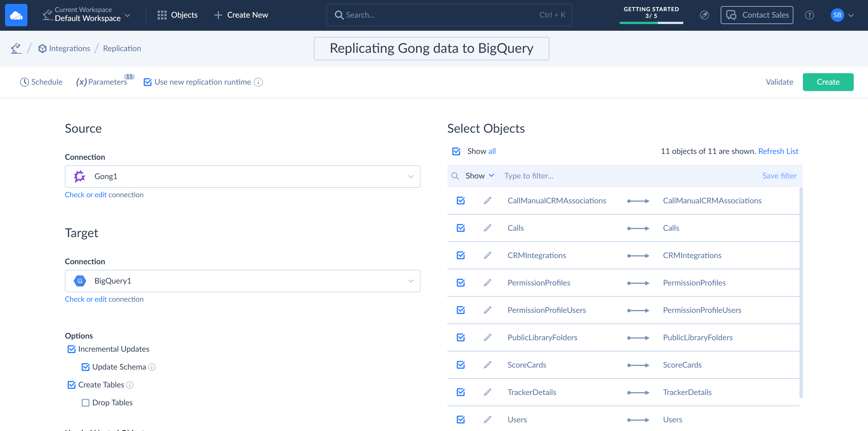Click the Refresh List link
Screen dimensions: 868x431
778,151
